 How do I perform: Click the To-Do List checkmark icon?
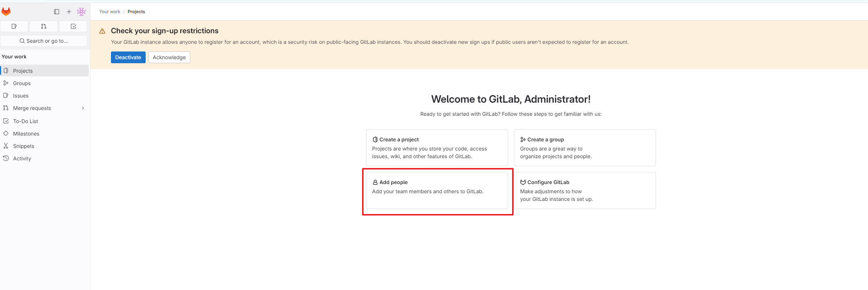[6, 121]
